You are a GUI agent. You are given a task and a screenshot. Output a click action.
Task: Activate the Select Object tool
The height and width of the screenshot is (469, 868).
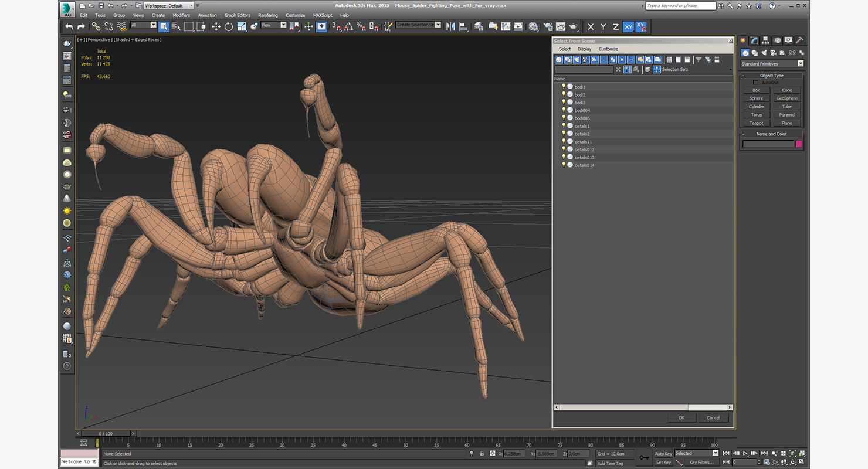(x=164, y=26)
